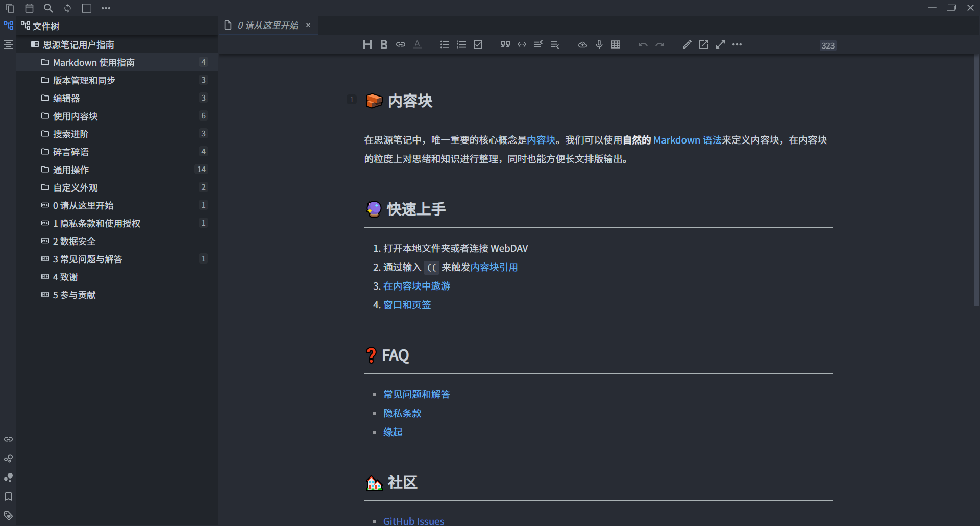The image size is (980, 526).
Task: Select the 0 请从这里开始 editor tab
Action: pos(268,26)
